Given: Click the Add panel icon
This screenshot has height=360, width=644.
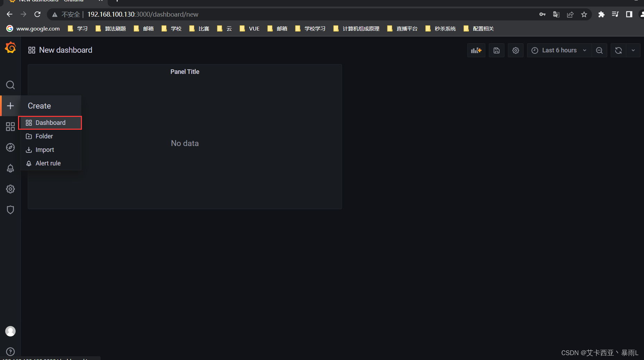Looking at the screenshot, I should click(x=476, y=50).
